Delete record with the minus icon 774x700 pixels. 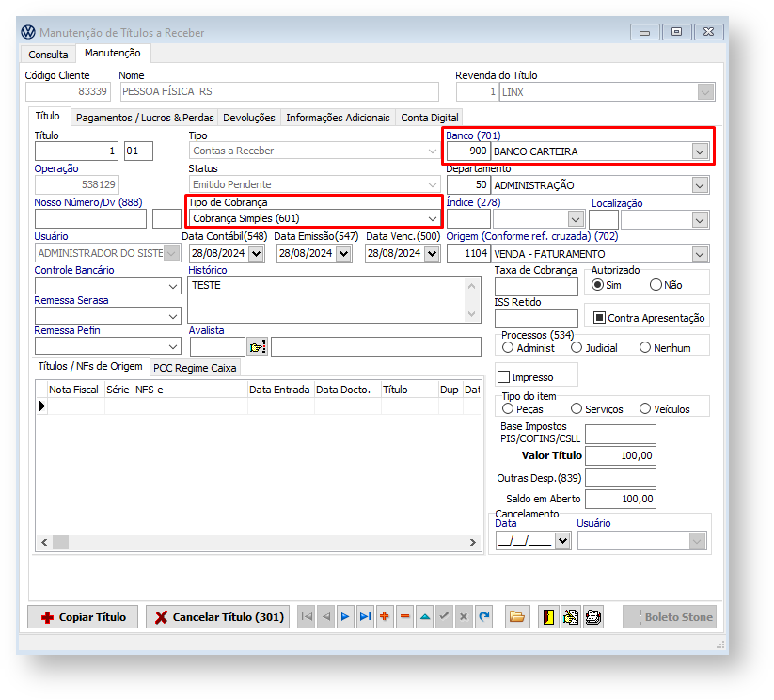[404, 616]
